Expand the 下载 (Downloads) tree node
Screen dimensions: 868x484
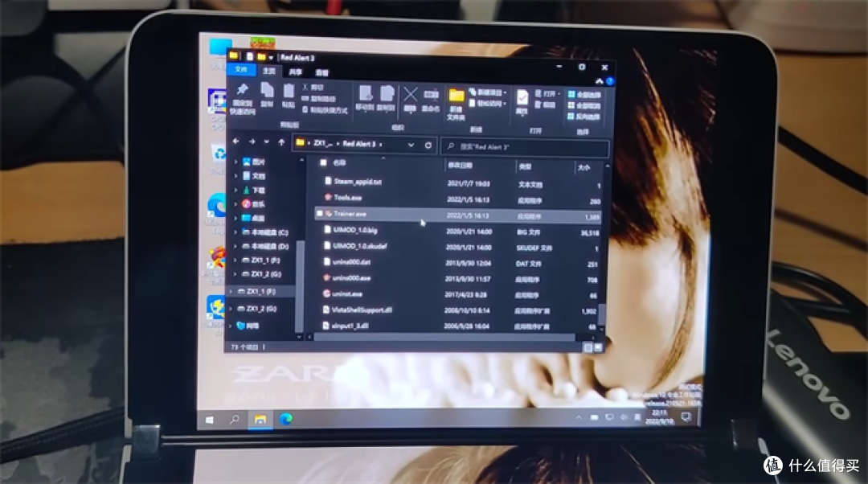tap(236, 190)
